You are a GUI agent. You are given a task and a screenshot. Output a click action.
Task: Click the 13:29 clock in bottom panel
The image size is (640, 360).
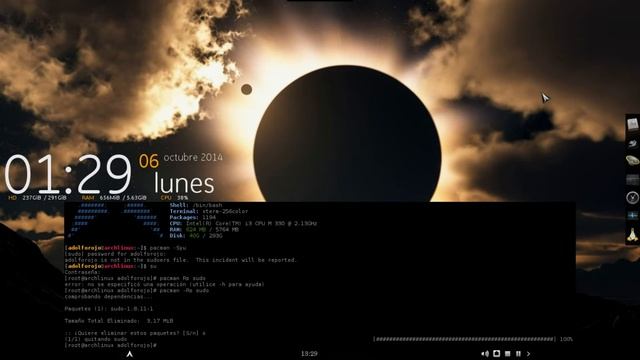(x=309, y=354)
